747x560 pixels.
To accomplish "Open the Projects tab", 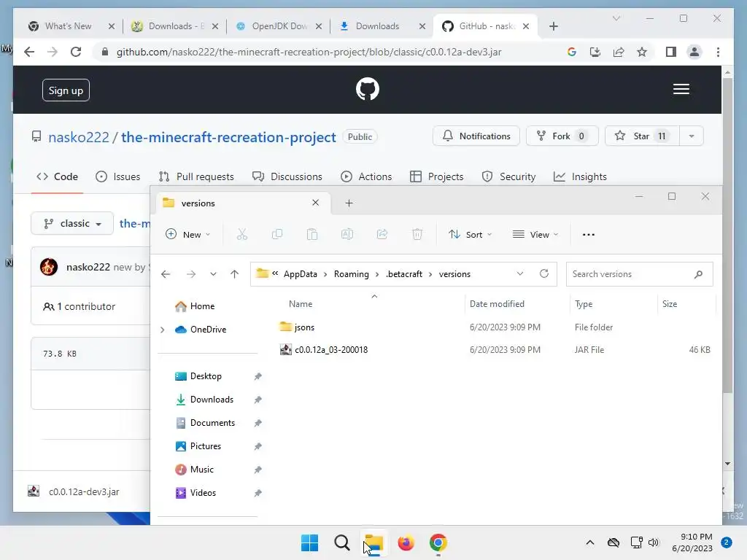I will [x=436, y=176].
